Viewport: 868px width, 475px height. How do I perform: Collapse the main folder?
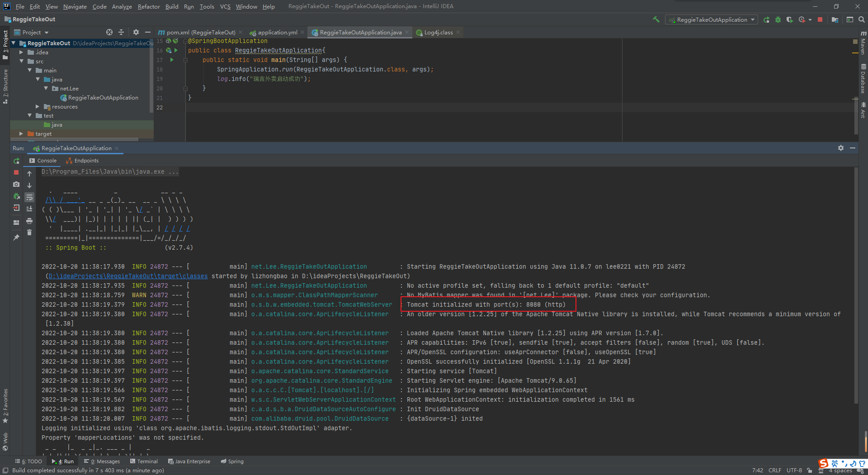[x=30, y=70]
